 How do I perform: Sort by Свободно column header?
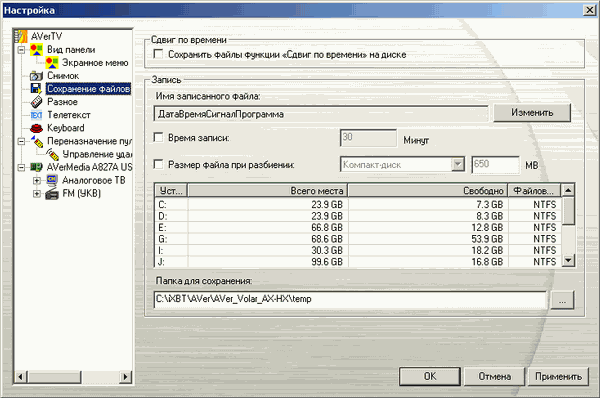427,190
